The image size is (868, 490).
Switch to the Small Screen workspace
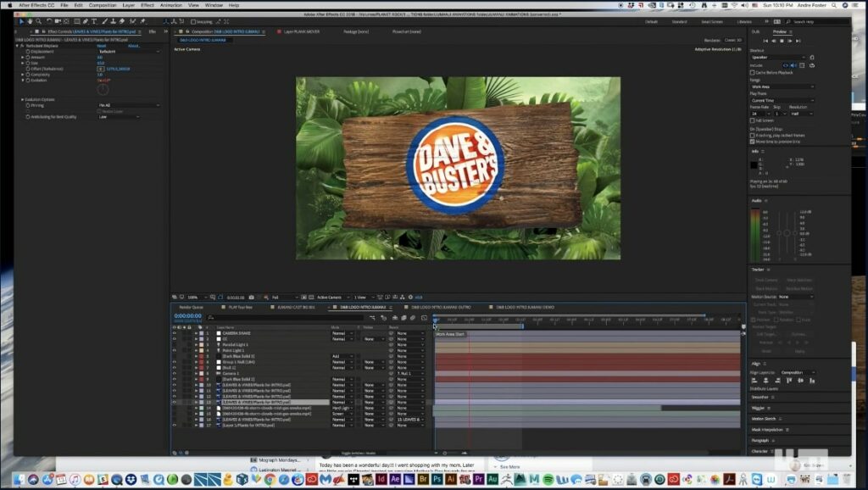[x=712, y=21]
